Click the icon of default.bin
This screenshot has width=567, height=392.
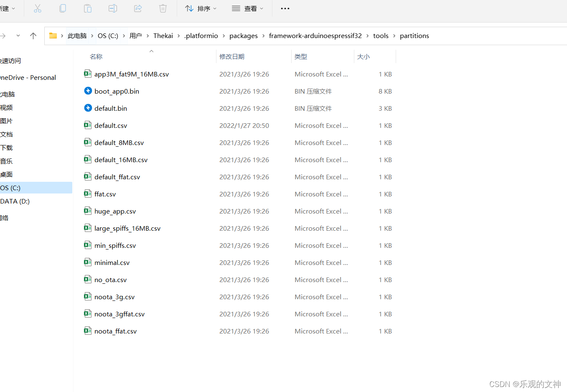click(88, 108)
